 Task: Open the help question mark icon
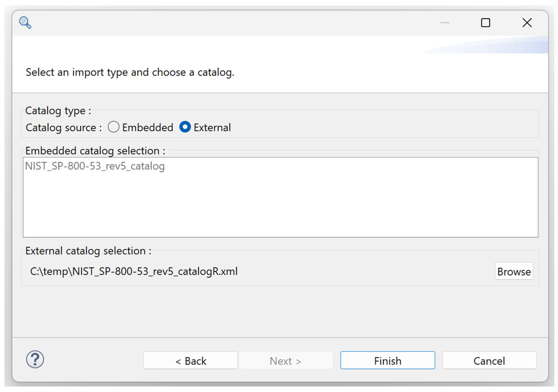coord(35,359)
